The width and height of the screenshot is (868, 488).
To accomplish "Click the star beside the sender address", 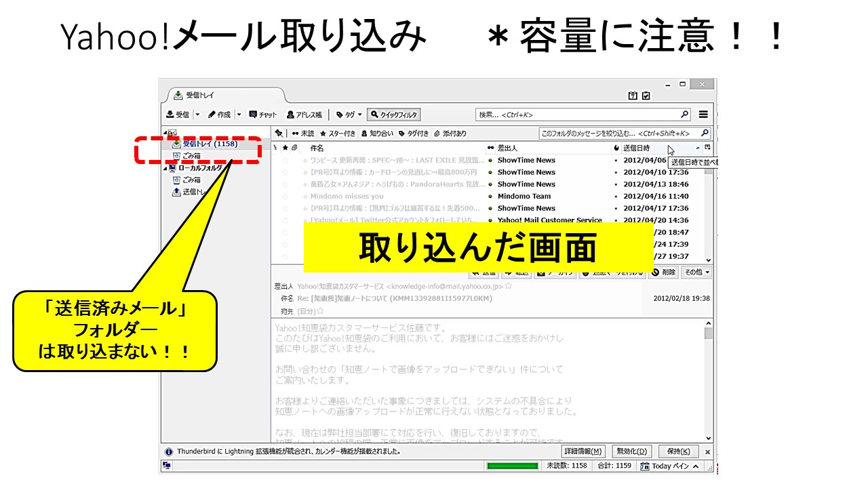I will [x=508, y=286].
